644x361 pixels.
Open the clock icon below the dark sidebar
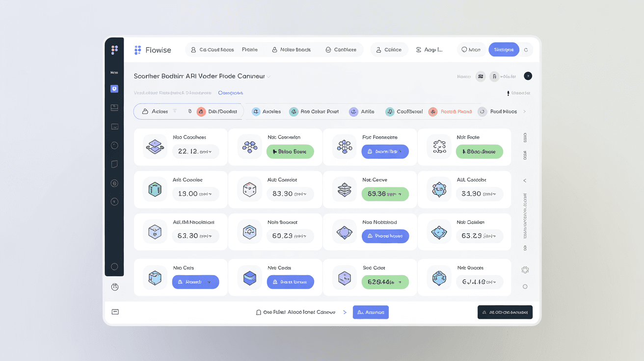point(115,287)
